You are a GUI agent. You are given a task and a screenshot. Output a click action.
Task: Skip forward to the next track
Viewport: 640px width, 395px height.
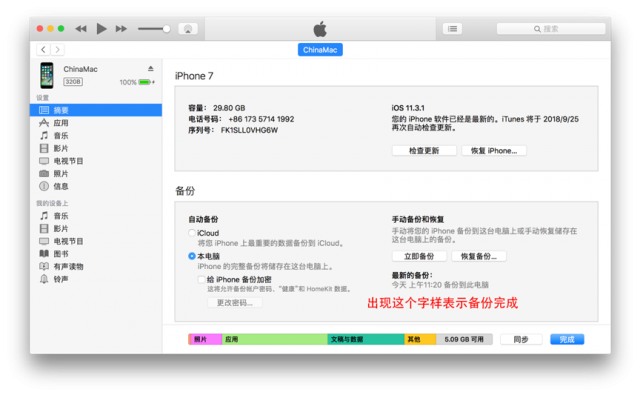pos(121,29)
